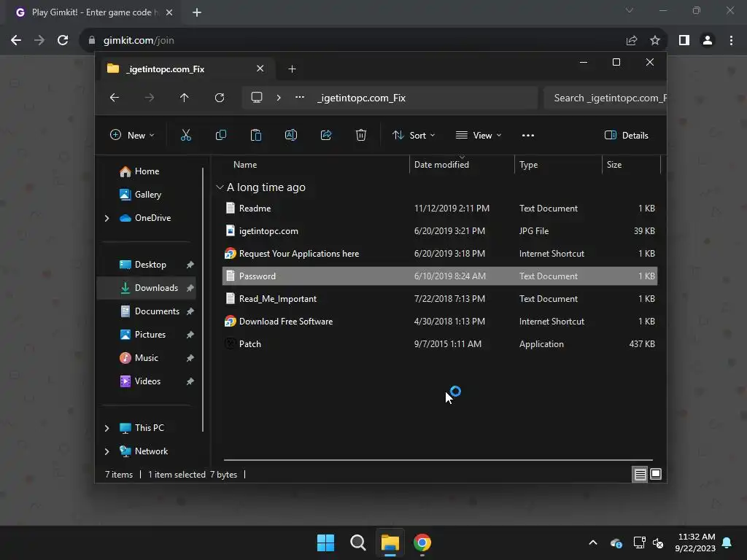Switch to details list view icon in status bar

[x=640, y=474]
